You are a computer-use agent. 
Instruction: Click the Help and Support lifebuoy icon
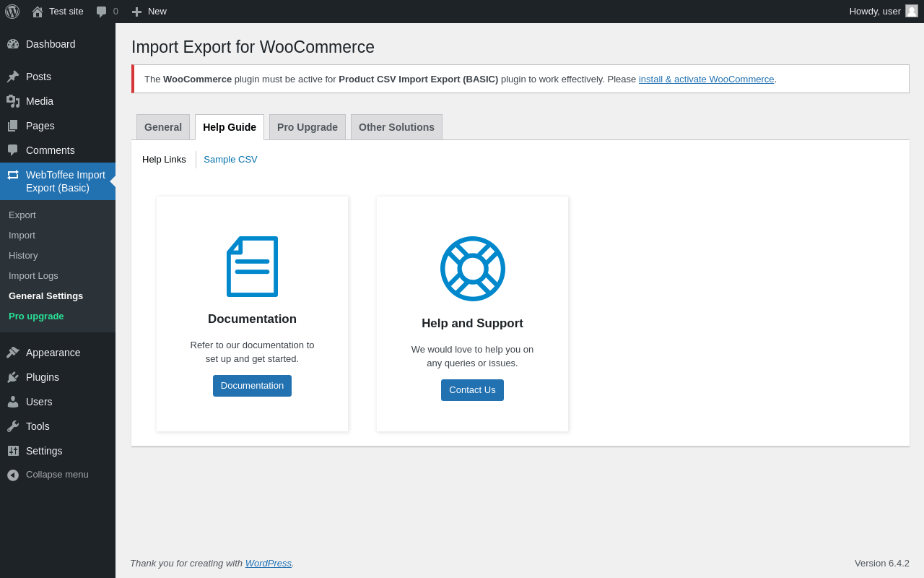[473, 269]
